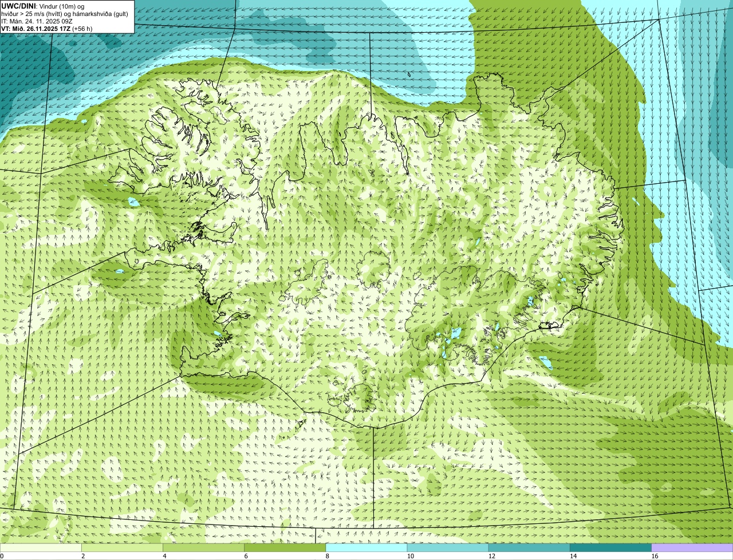Click the '16' tick label on the scale
The width and height of the screenshot is (733, 560).
click(655, 556)
